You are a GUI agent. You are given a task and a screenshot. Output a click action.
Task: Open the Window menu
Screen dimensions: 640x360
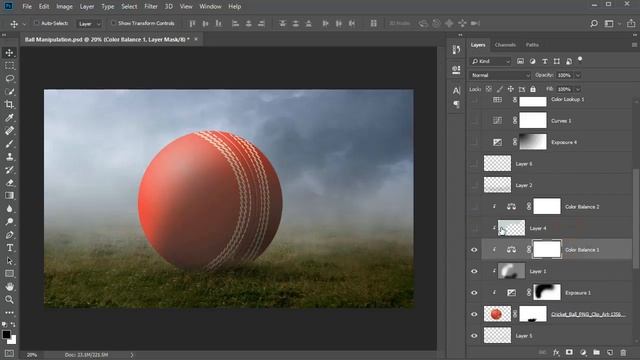click(210, 7)
